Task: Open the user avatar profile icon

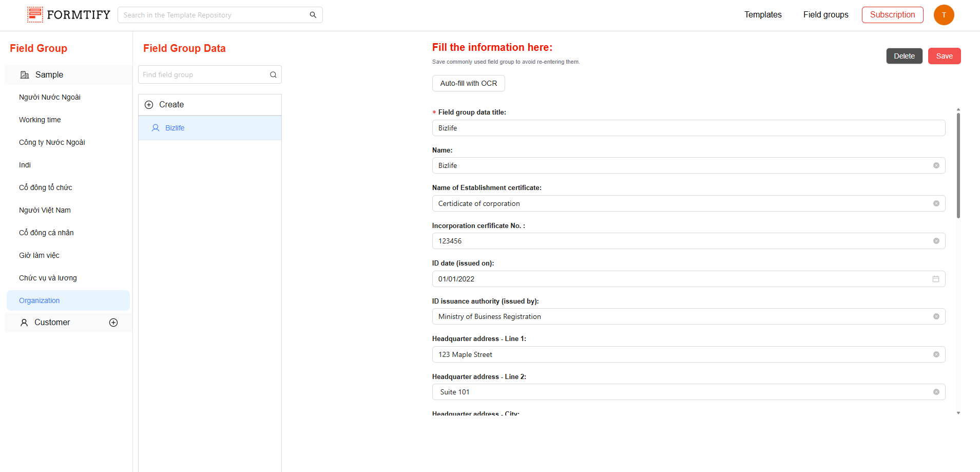Action: pos(944,15)
